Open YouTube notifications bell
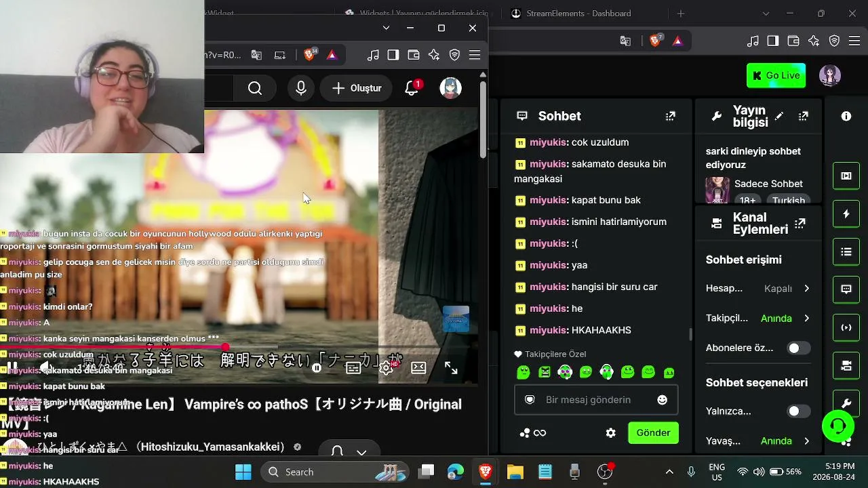This screenshot has width=868, height=488. click(x=412, y=88)
